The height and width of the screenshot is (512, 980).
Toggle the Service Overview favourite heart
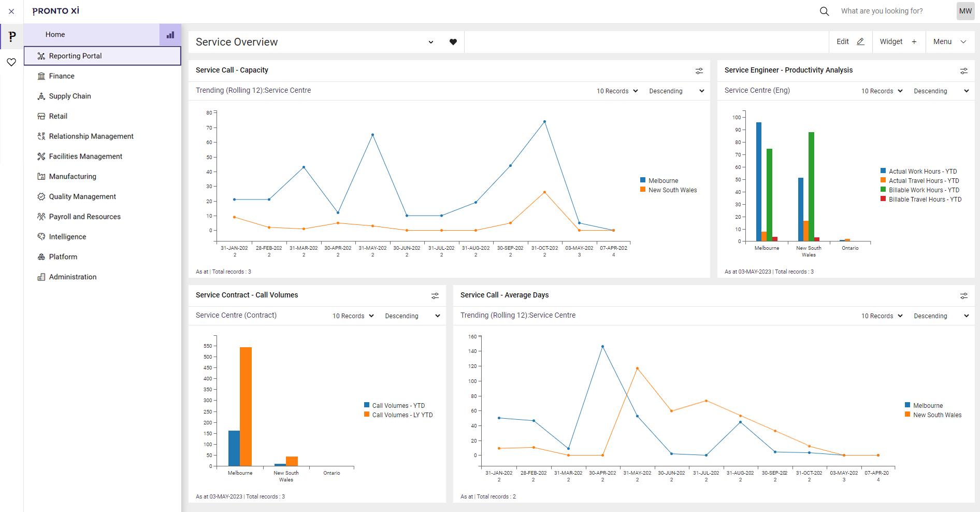[453, 42]
